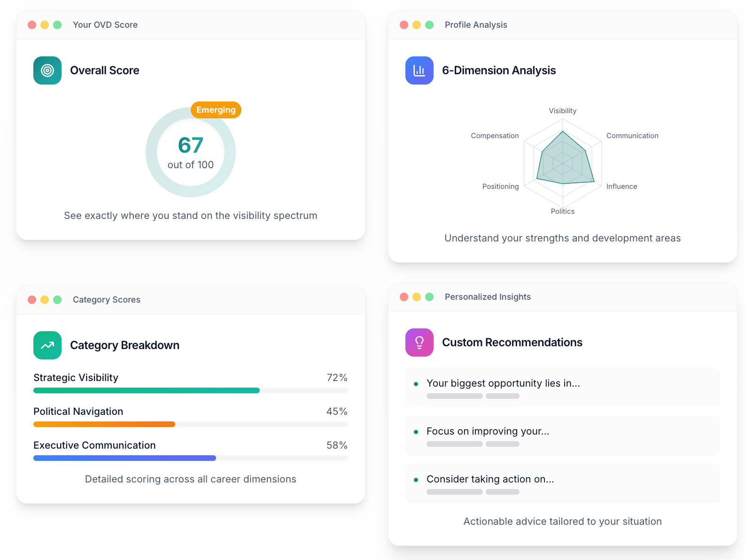Click the green trending arrow Category Breakdown icon
This screenshot has height=560, width=745.
[x=47, y=345]
